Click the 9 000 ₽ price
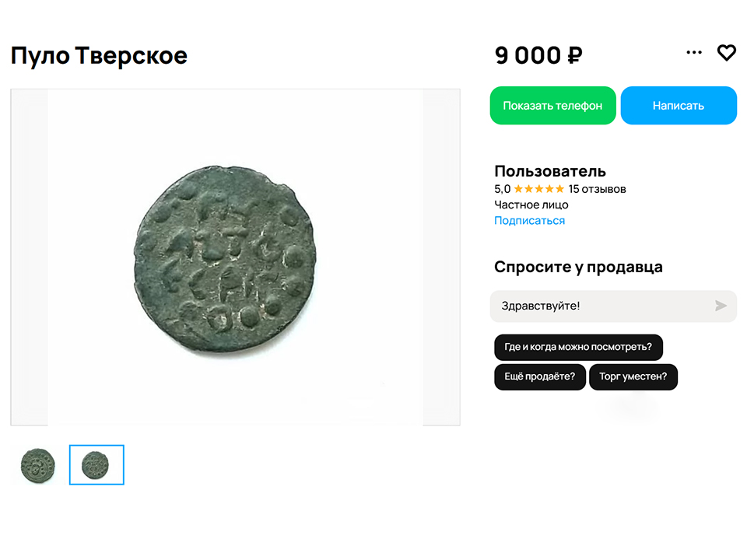 (537, 55)
